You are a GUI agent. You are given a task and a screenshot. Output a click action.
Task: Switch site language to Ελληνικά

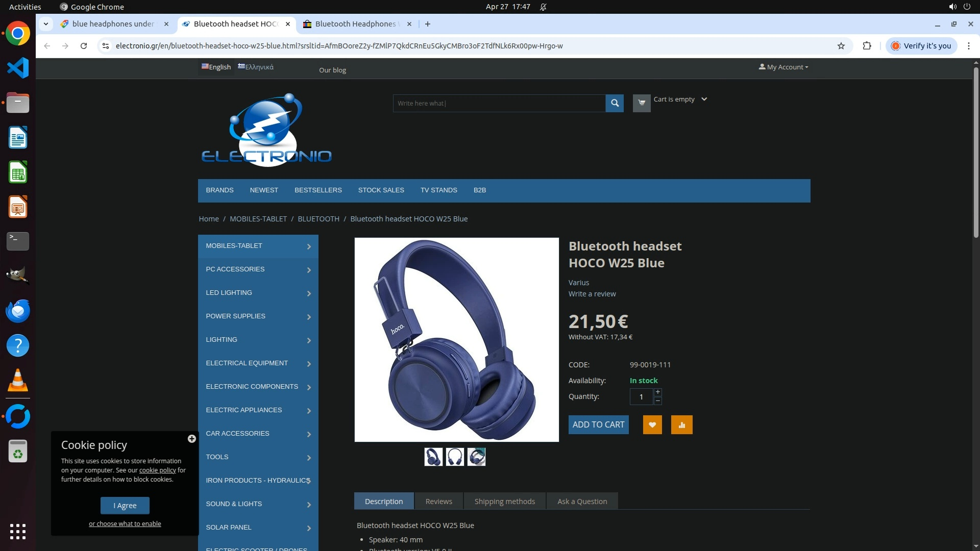[x=256, y=67]
